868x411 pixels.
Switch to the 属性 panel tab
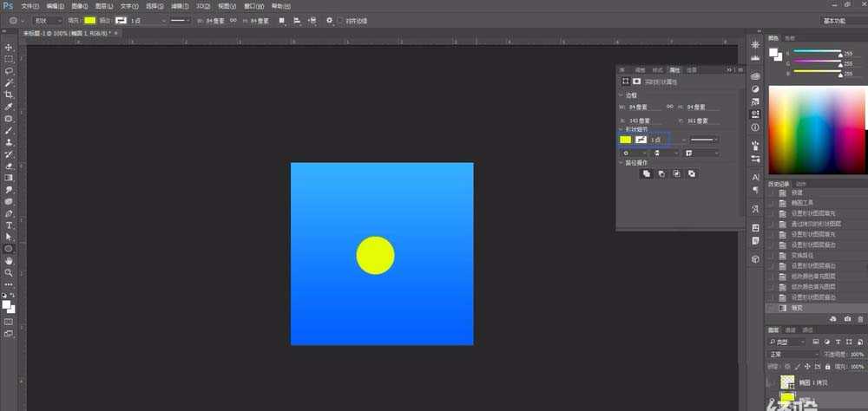pyautogui.click(x=674, y=69)
